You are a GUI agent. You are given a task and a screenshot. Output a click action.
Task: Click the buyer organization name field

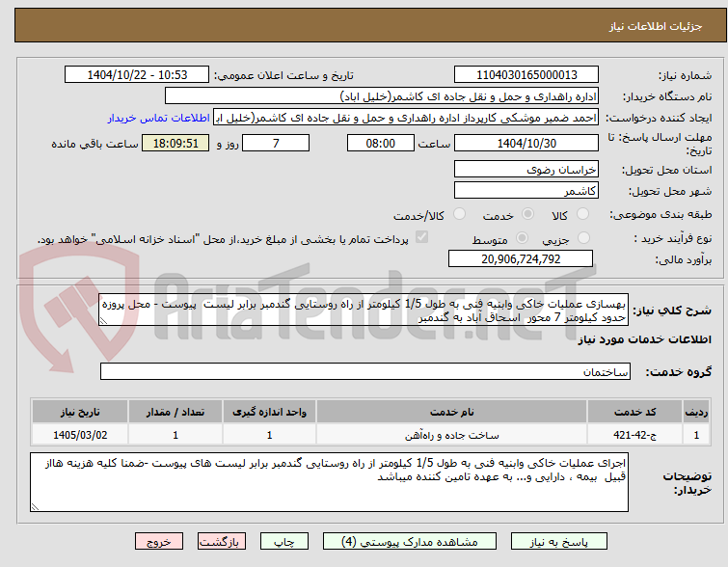tap(382, 96)
